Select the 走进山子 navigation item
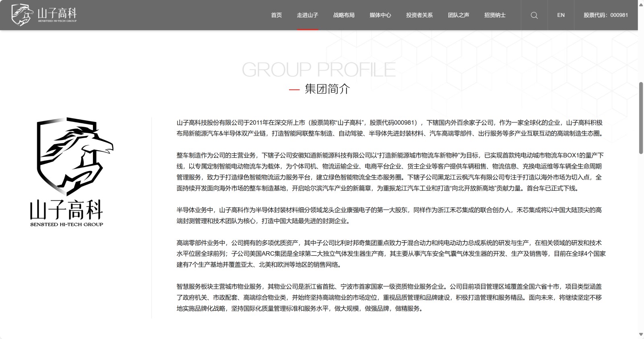644x339 pixels. pos(308,15)
